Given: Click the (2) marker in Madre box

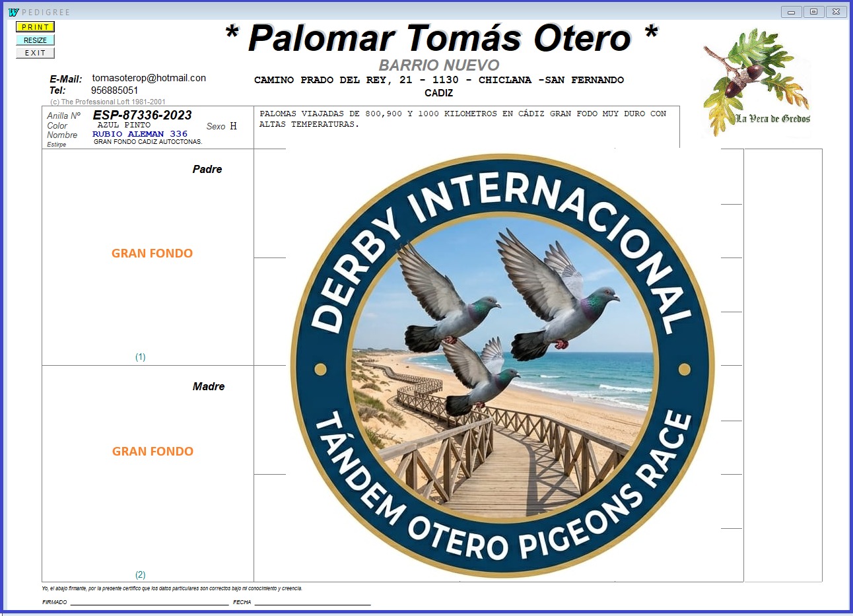Looking at the screenshot, I should tap(140, 575).
